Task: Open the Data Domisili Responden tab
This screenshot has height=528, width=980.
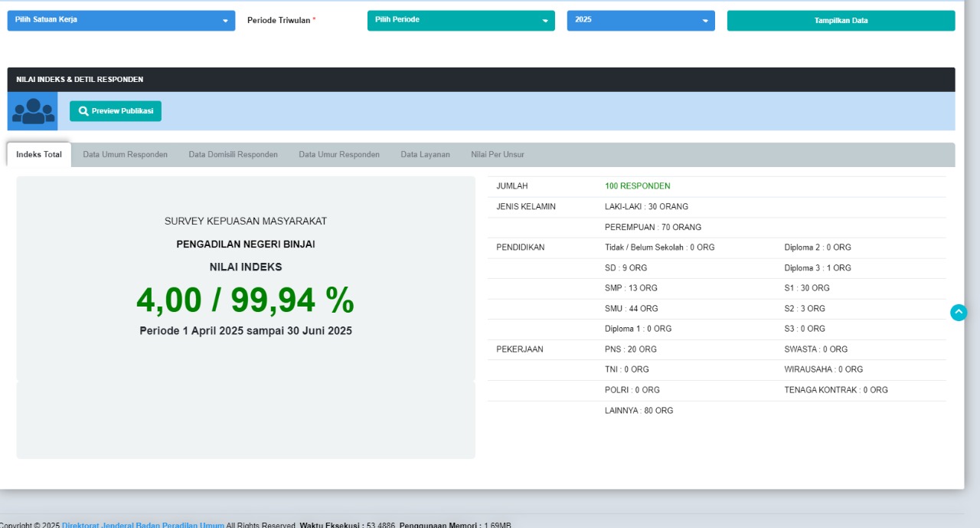Action: [234, 155]
